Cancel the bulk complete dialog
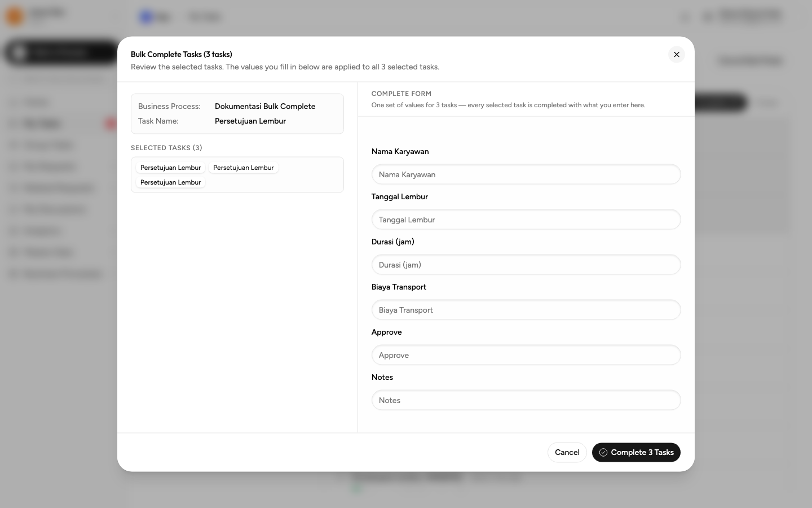Screen dimensions: 812x508 567,452
